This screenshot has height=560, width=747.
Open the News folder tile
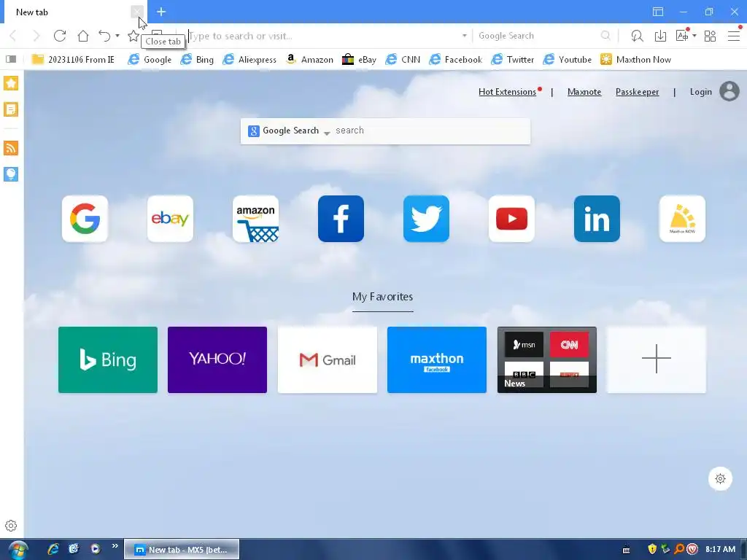[547, 359]
